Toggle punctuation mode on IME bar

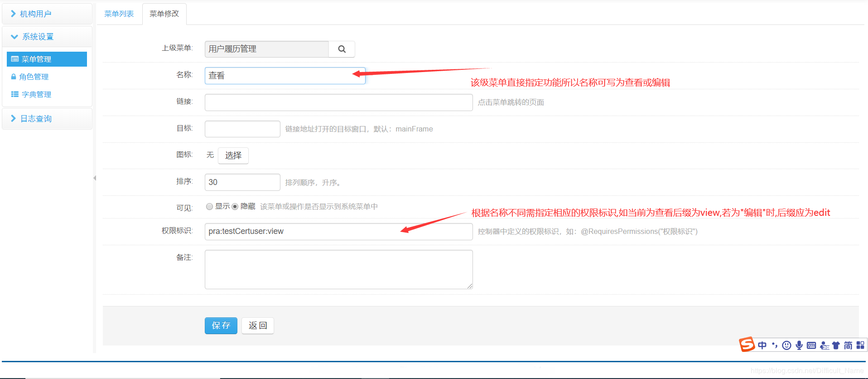(x=775, y=345)
